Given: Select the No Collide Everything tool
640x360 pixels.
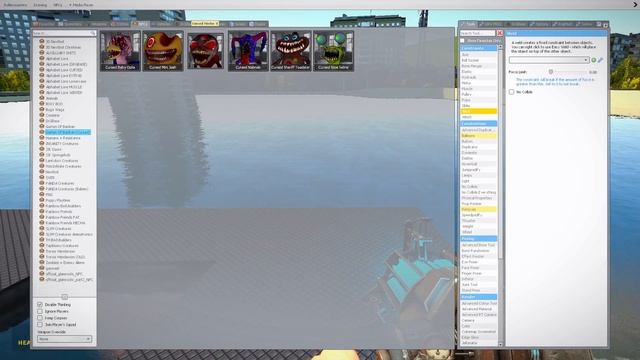Looking at the screenshot, I should [478, 192].
